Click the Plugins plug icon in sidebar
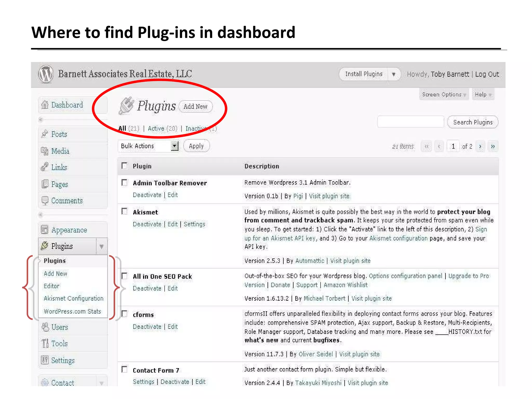This screenshot has height=399, width=532. [x=45, y=246]
